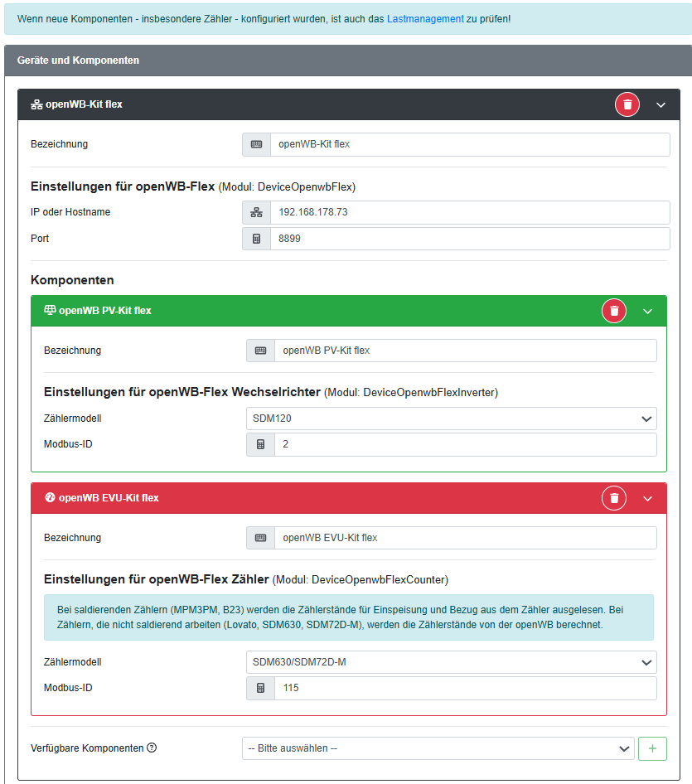The image size is (692, 784).
Task: Click the solar panel icon in PV-Kit header
Action: click(50, 311)
